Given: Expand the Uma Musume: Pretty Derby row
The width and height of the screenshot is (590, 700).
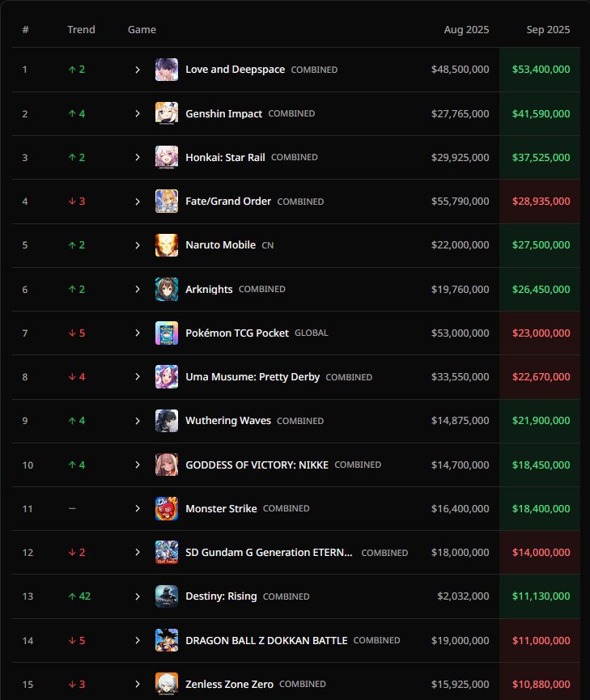Looking at the screenshot, I should pyautogui.click(x=138, y=377).
